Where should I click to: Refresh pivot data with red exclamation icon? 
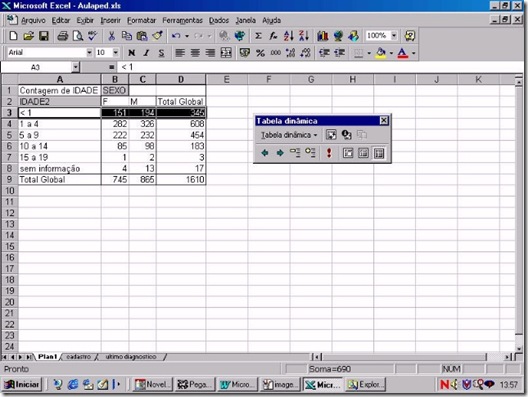click(329, 153)
